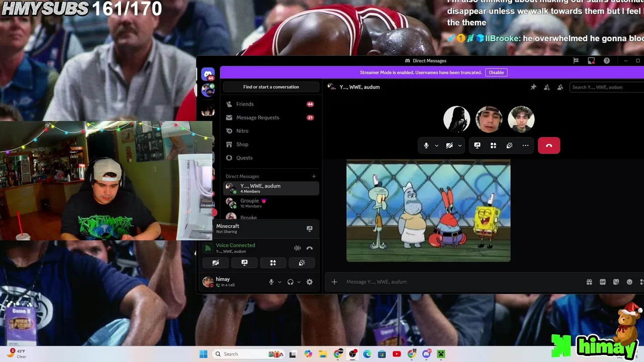The width and height of the screenshot is (644, 362).
Task: Toggle camera in call controls
Action: [449, 145]
